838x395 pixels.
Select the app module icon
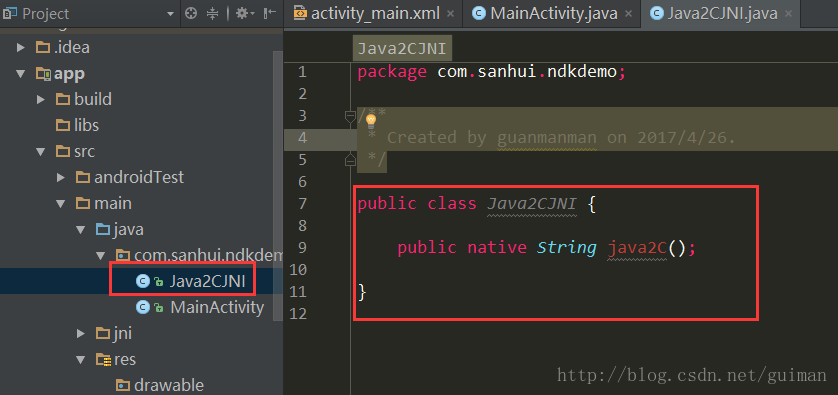43,73
